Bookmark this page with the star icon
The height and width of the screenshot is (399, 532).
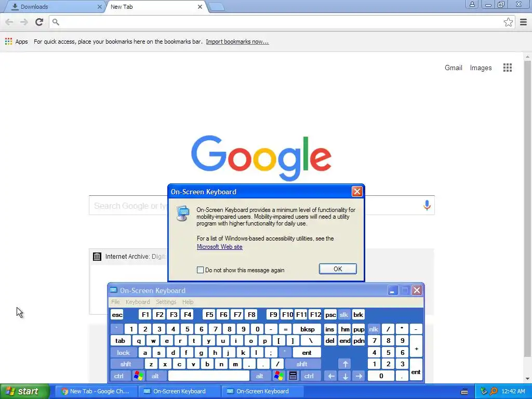tap(508, 22)
